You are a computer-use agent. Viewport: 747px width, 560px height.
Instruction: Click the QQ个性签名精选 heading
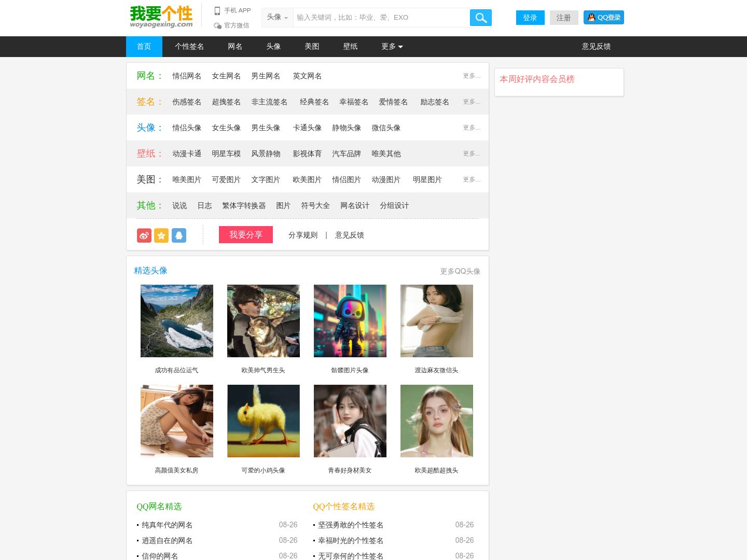pos(343,507)
